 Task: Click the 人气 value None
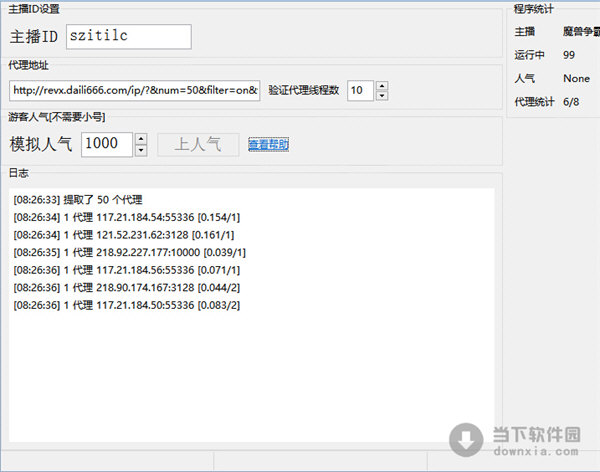(x=576, y=78)
